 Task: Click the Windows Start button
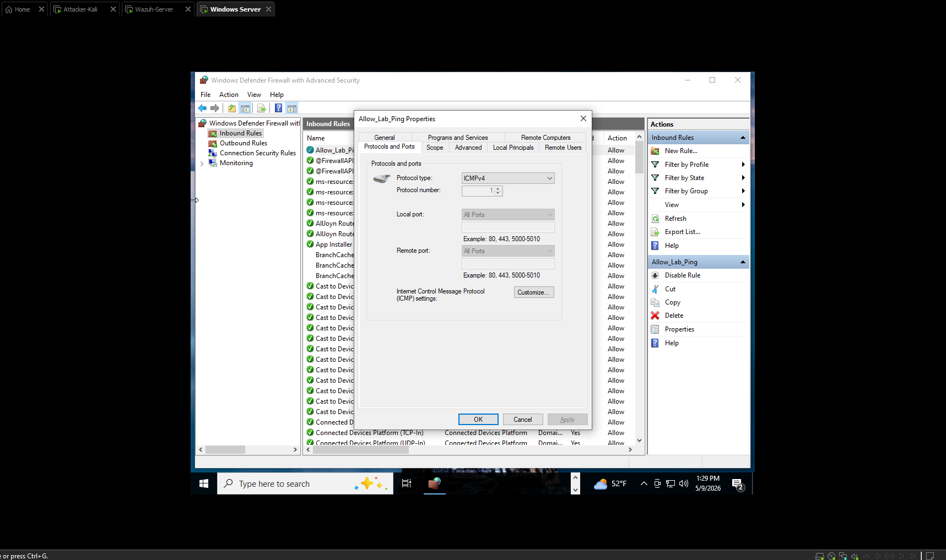204,483
